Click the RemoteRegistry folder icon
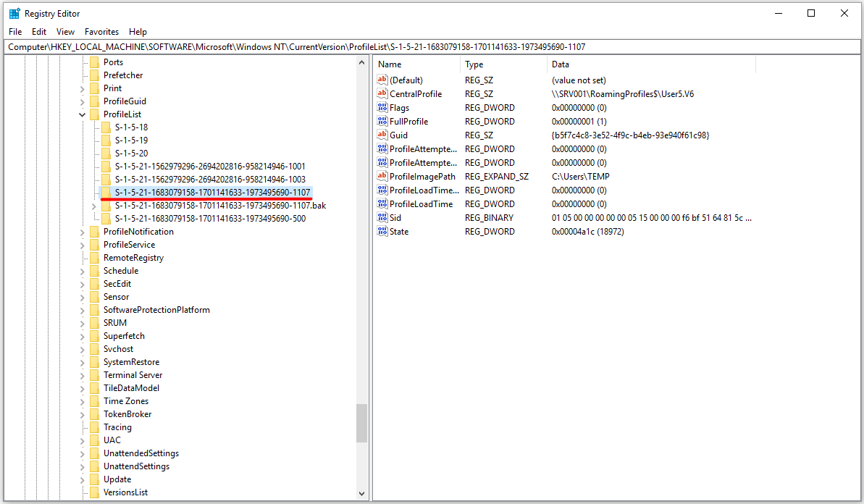 point(94,258)
